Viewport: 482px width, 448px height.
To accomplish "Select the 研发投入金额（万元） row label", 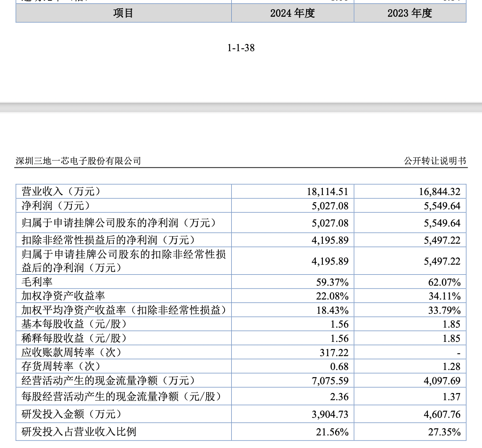I will tap(71, 414).
